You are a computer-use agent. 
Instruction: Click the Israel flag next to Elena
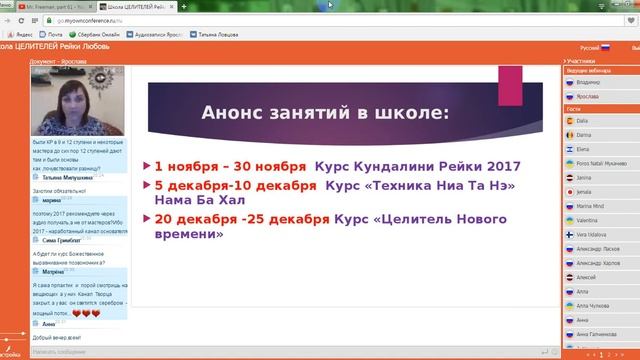570,149
